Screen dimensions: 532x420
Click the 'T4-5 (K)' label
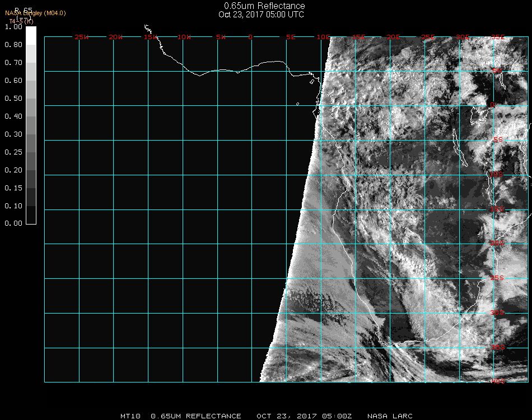(21, 21)
